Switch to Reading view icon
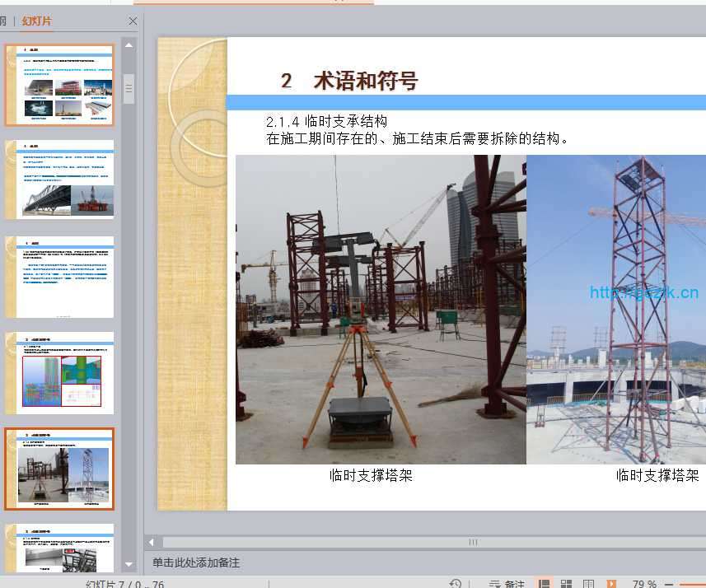The width and height of the screenshot is (706, 588). click(589, 584)
